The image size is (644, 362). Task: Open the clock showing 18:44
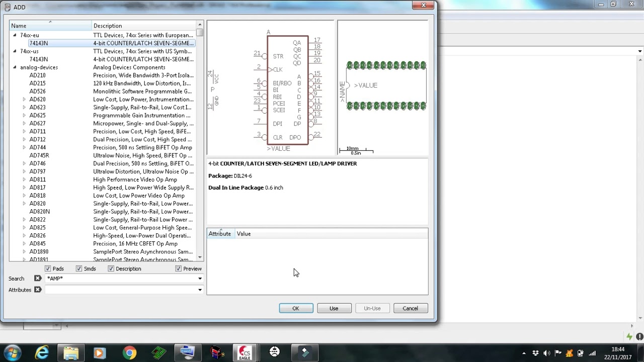click(x=617, y=353)
